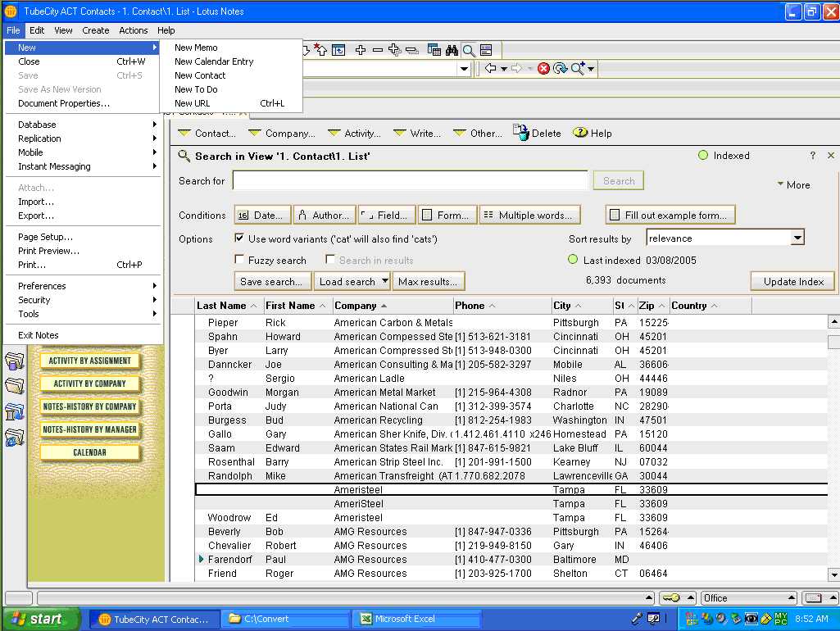The image size is (840, 631).
Task: Open the Load search dropdown
Action: click(x=352, y=281)
